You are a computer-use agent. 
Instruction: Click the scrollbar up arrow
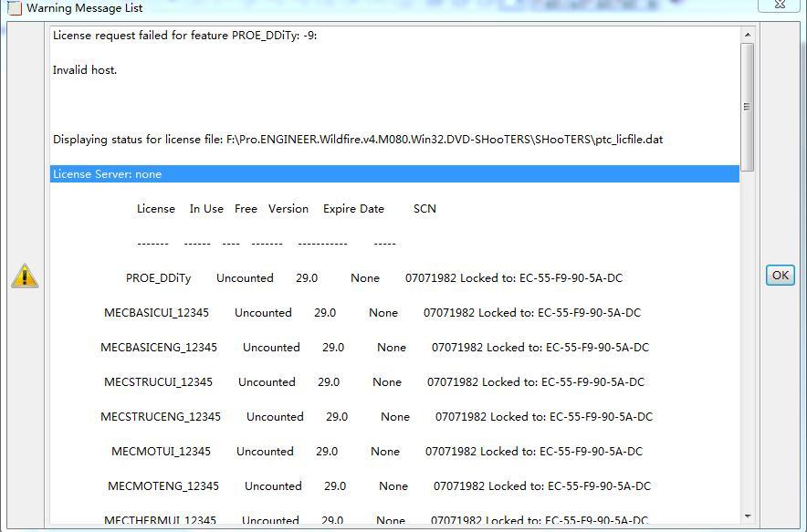(x=748, y=35)
